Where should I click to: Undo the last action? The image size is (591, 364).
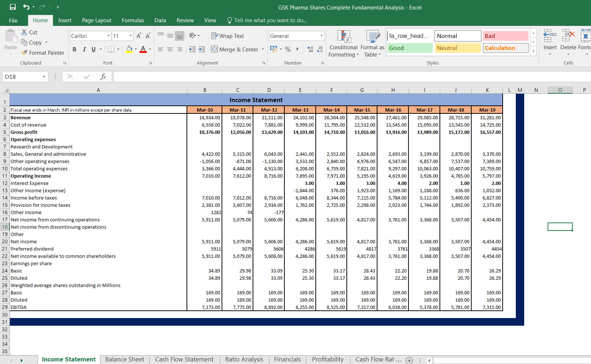26,7
